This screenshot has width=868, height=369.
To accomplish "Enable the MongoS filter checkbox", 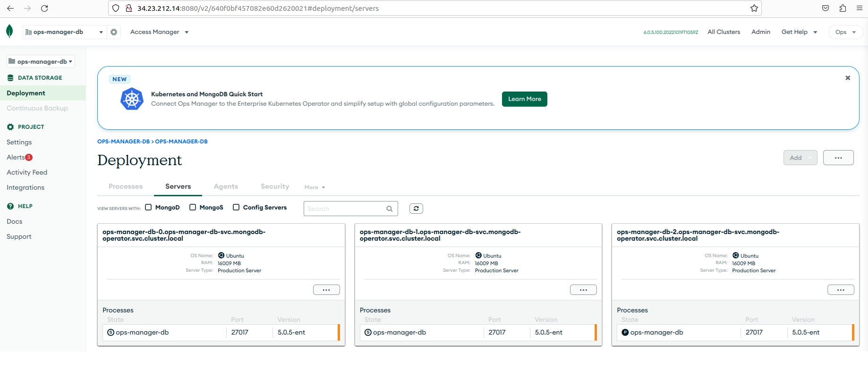I will tap(193, 207).
